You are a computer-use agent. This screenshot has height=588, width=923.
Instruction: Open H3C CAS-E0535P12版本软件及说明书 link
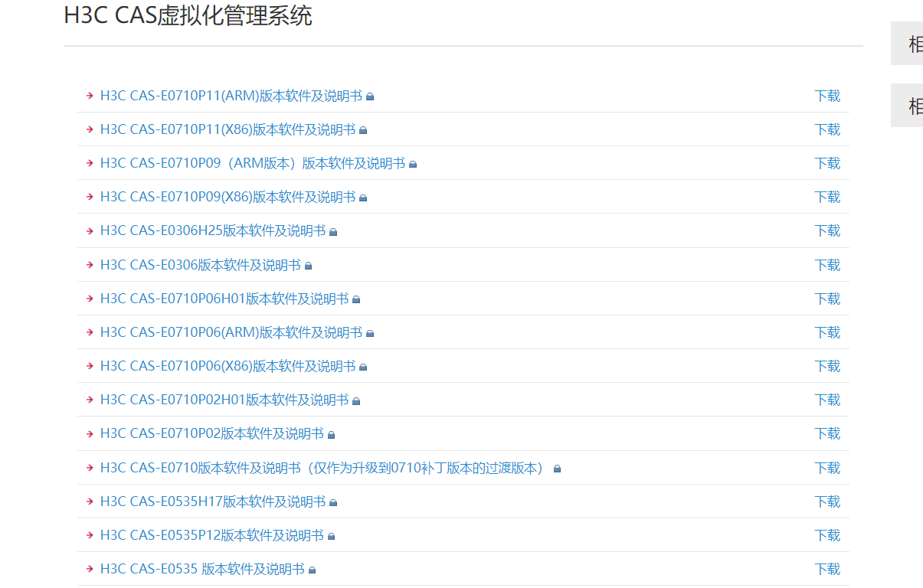click(x=212, y=535)
